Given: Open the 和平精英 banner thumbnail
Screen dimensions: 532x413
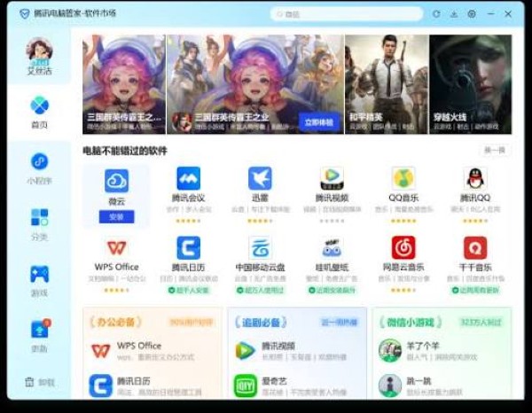Looking at the screenshot, I should pos(387,84).
